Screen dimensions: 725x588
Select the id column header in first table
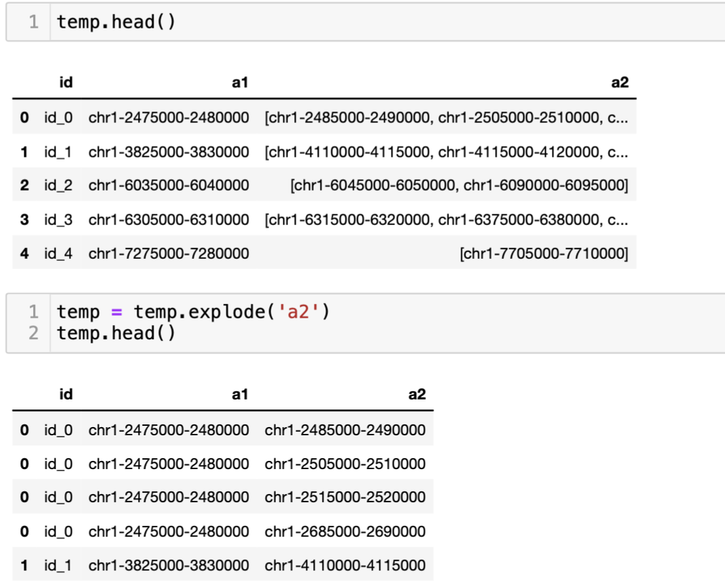coord(66,82)
